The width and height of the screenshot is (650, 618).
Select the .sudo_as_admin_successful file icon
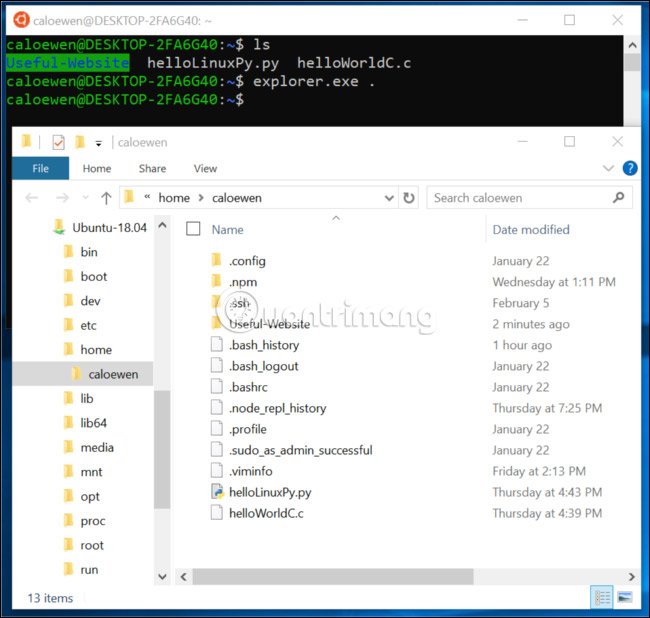[x=217, y=450]
